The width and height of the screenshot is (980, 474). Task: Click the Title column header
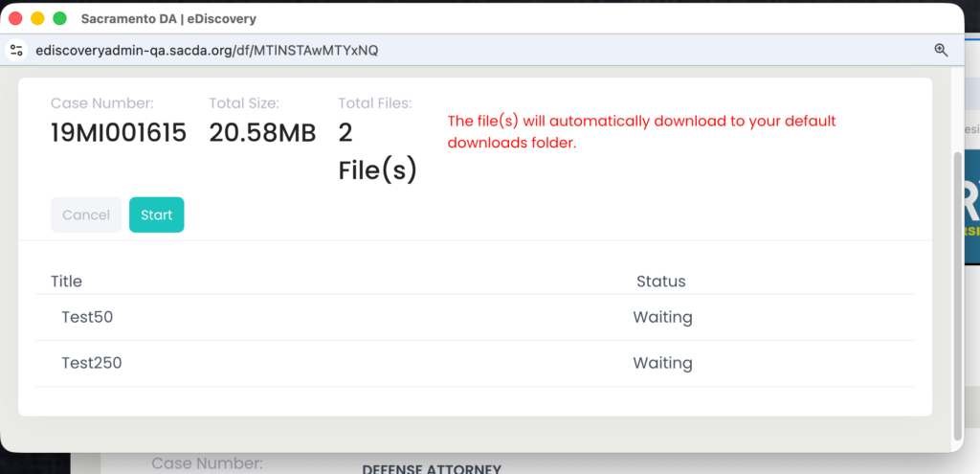point(66,282)
